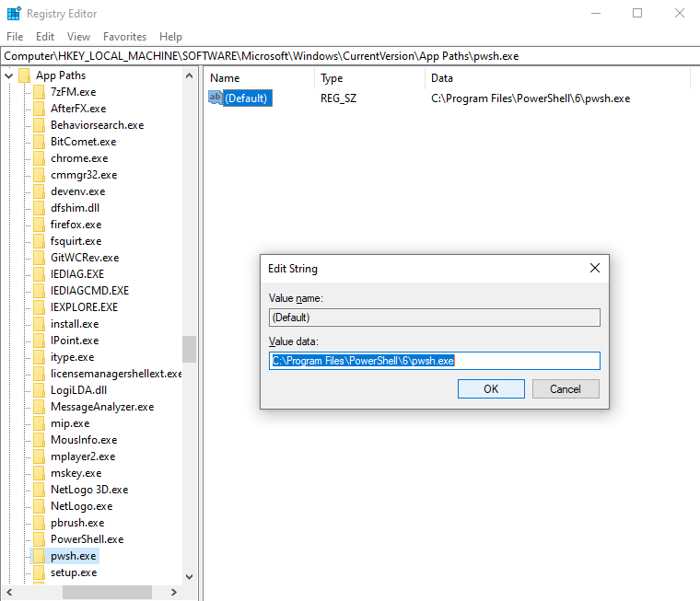Screen dimensions: 700x601
Task: Click the registry address bar
Action: [x=350, y=56]
